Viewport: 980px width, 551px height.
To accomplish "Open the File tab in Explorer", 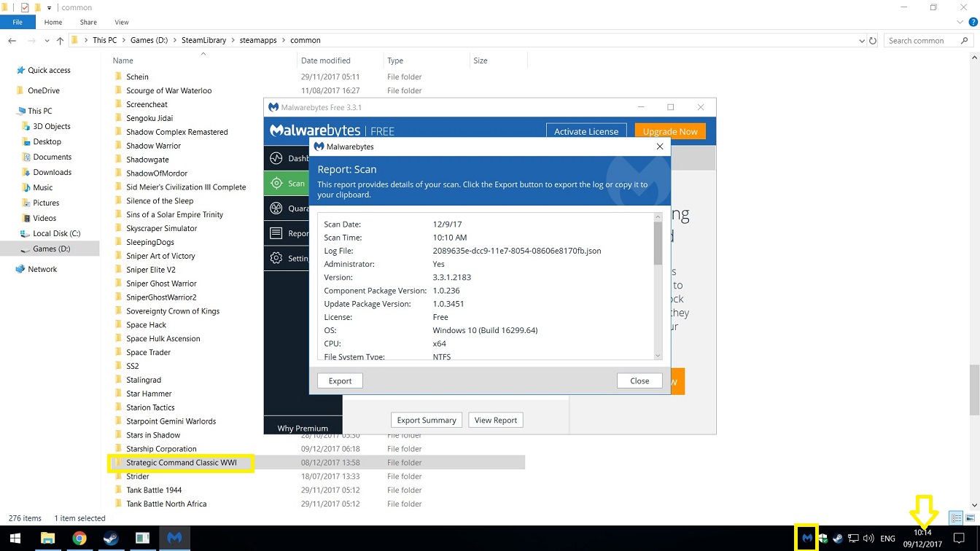I will click(17, 23).
